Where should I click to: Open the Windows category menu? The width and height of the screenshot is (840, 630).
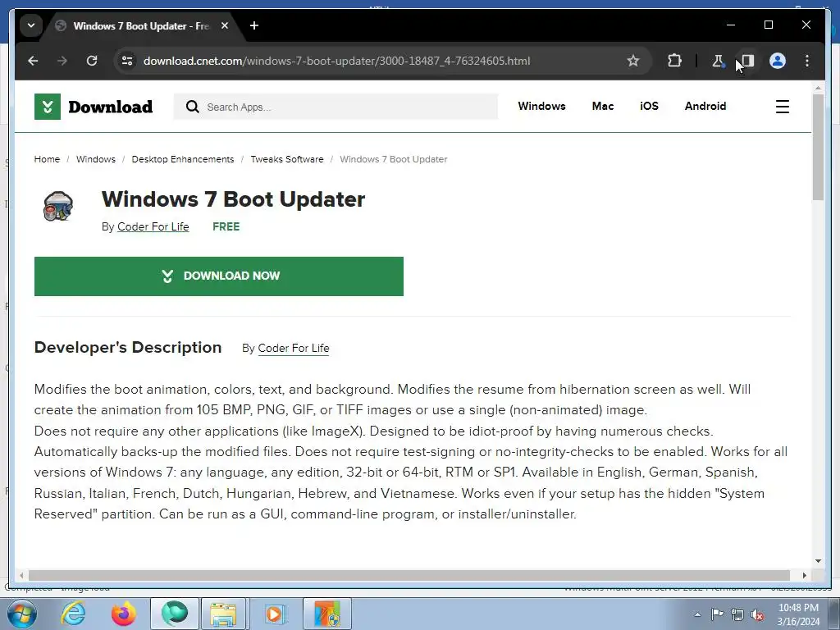(x=541, y=106)
